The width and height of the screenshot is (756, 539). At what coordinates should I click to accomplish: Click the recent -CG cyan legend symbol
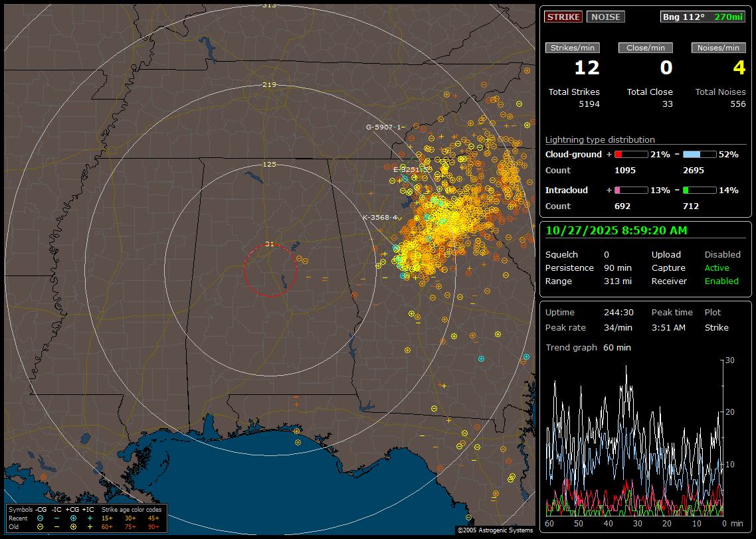(41, 518)
